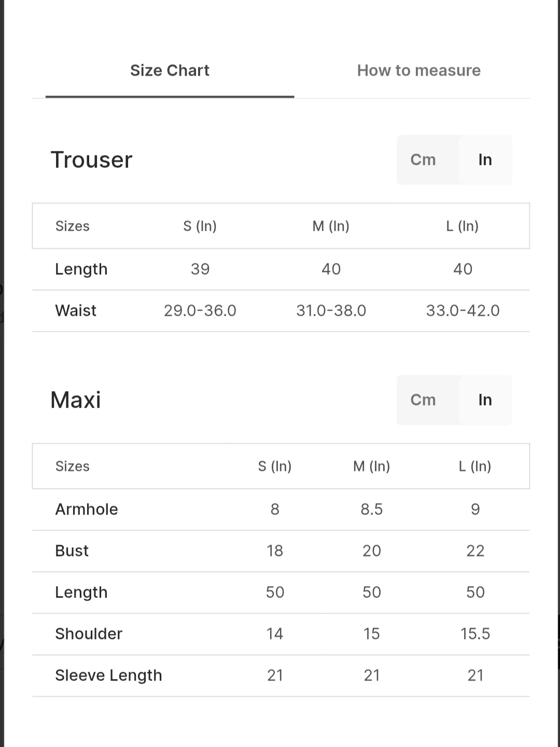The height and width of the screenshot is (747, 560).
Task: Click the Sleeve Length row label
Action: (108, 675)
